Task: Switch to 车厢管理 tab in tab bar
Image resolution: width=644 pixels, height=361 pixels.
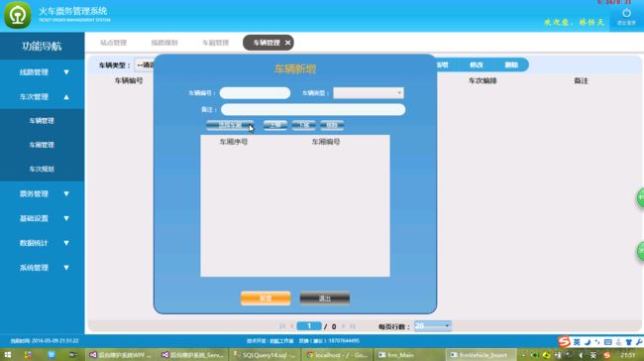Action: [x=215, y=43]
